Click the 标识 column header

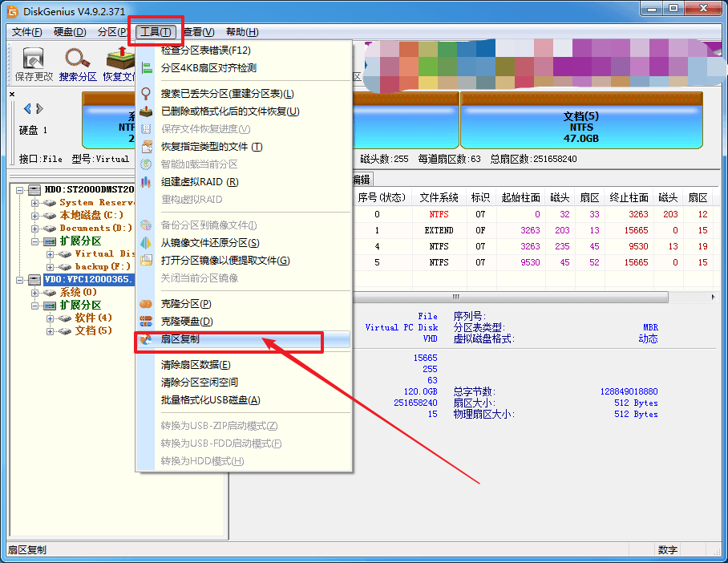click(x=480, y=198)
